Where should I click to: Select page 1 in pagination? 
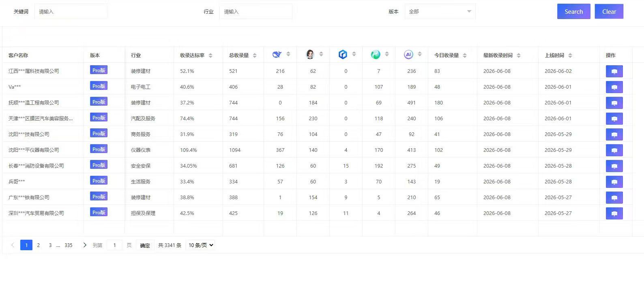tap(26, 245)
